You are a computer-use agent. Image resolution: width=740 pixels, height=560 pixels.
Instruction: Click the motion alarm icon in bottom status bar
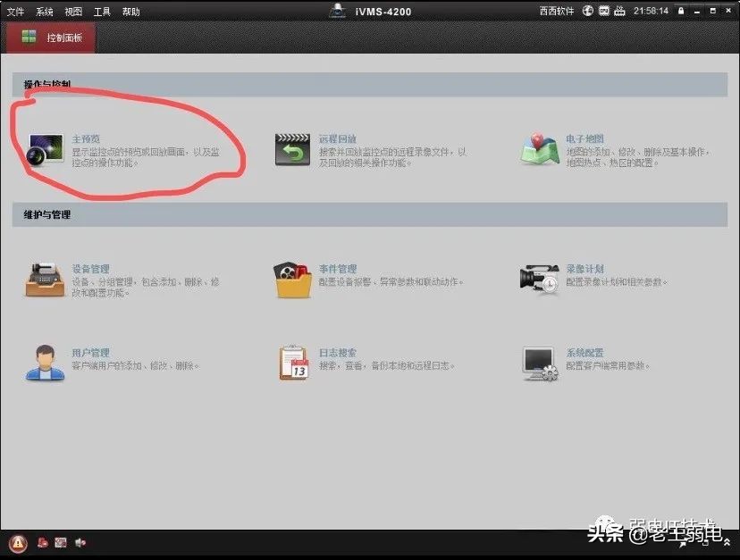pos(42,542)
